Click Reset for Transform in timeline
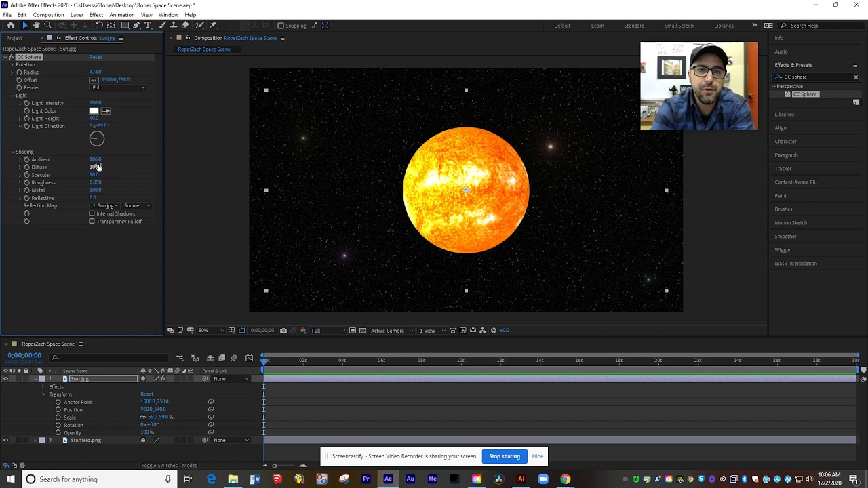Viewport: 868px width, 488px height. click(146, 394)
